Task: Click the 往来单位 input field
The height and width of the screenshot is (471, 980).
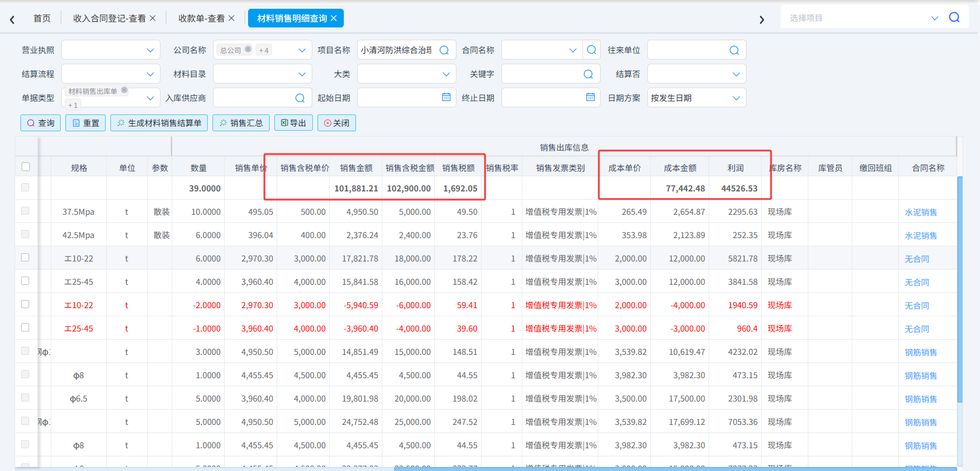Action: click(x=696, y=50)
